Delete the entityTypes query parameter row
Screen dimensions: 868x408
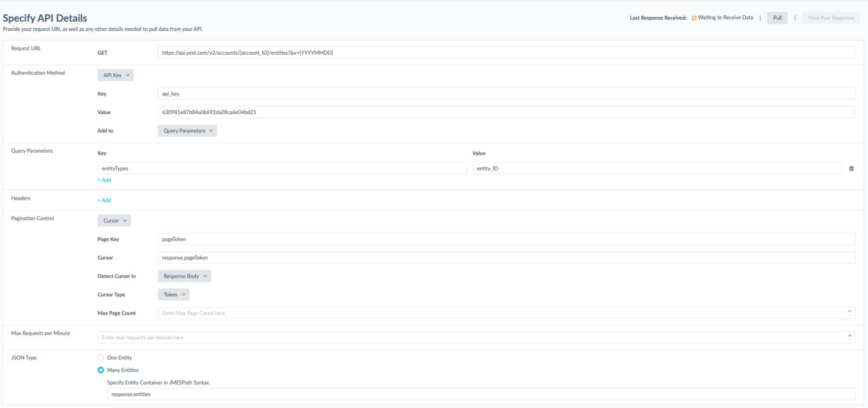(x=851, y=169)
